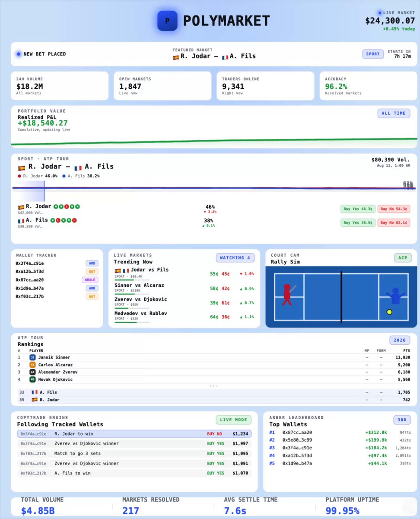Click Novak Djokovic's ND avatar icon
This screenshot has width=420, height=519.
click(32, 380)
